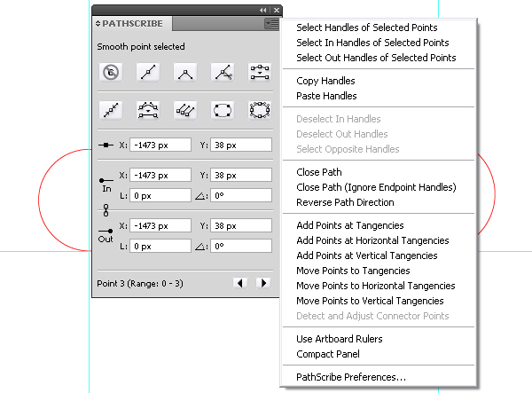Click the Out handle angle field
532x393 pixels.
click(x=241, y=246)
